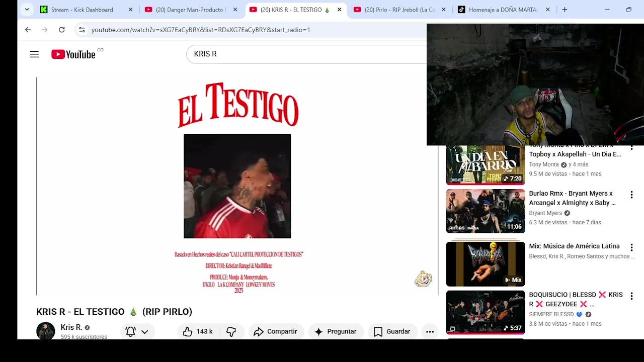The width and height of the screenshot is (644, 362).
Task: Click the address bar URL
Action: click(x=200, y=30)
